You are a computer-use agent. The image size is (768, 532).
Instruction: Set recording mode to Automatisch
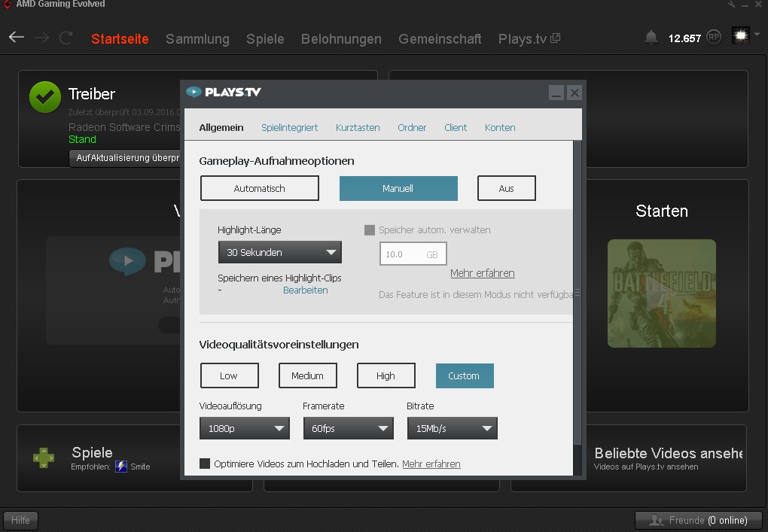pos(260,188)
